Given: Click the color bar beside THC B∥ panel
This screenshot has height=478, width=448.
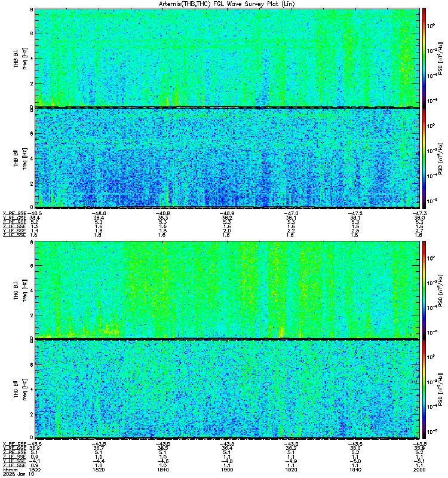Looking at the screenshot, I should pos(424,390).
